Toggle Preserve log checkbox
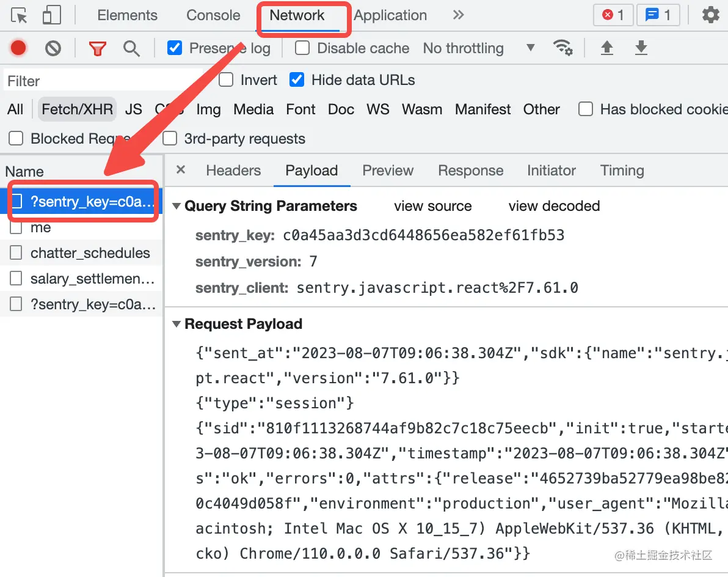Viewport: 728px width, 577px height. 175,48
